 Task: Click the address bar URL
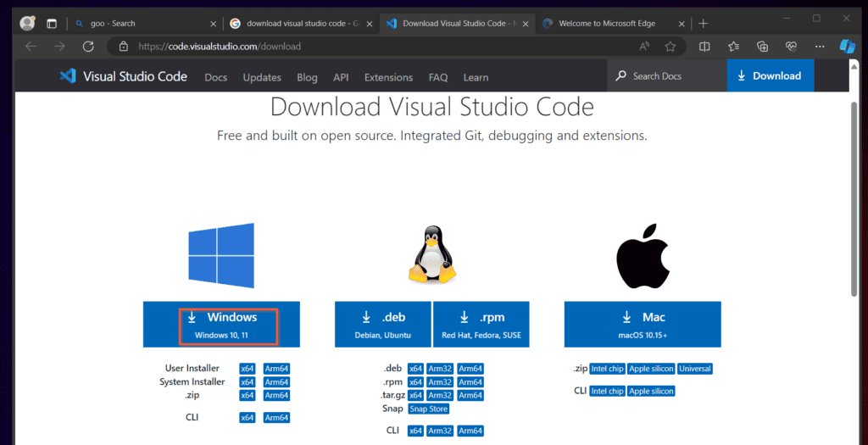[x=220, y=47]
